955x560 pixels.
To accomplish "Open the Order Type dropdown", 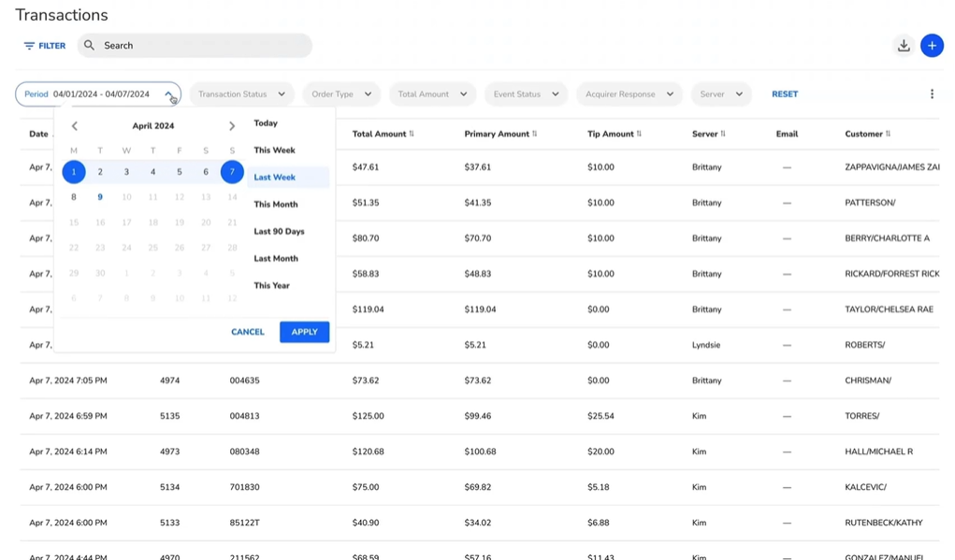I will pyautogui.click(x=341, y=94).
